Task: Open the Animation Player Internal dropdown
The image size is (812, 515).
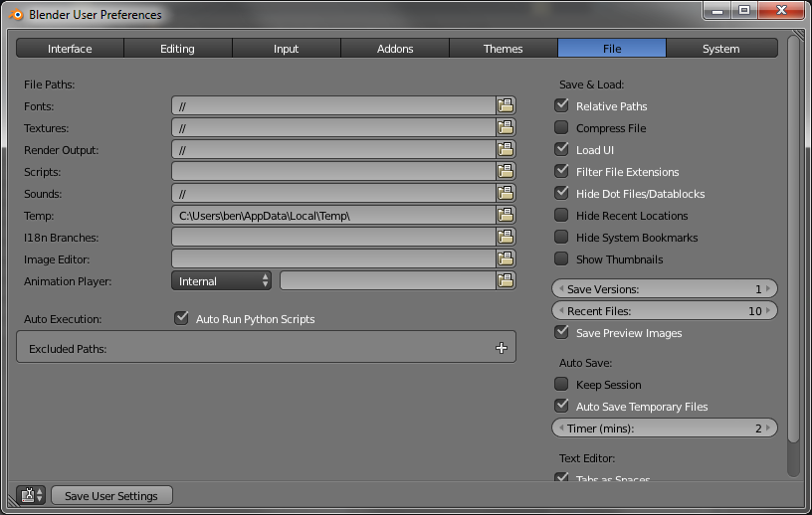Action: click(x=221, y=281)
